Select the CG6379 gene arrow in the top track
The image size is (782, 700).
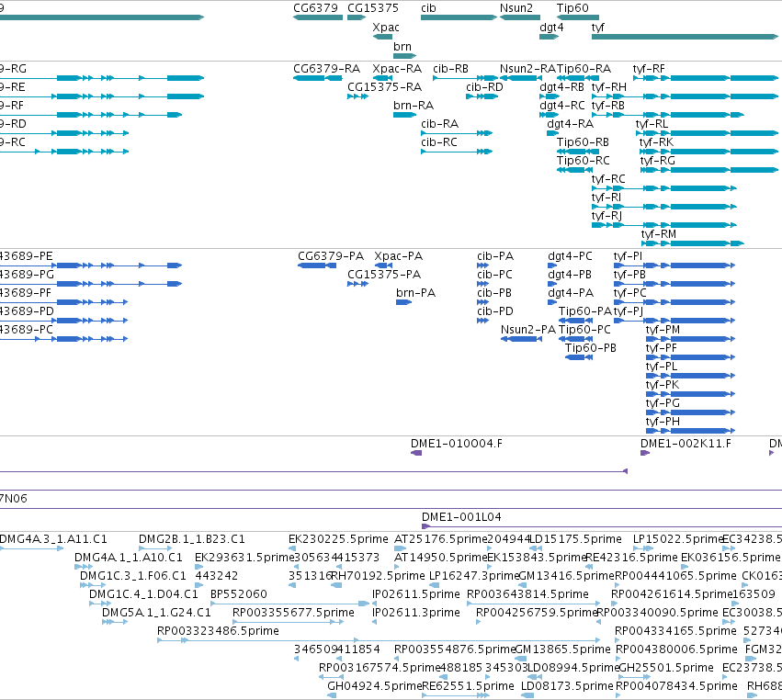pyautogui.click(x=318, y=17)
